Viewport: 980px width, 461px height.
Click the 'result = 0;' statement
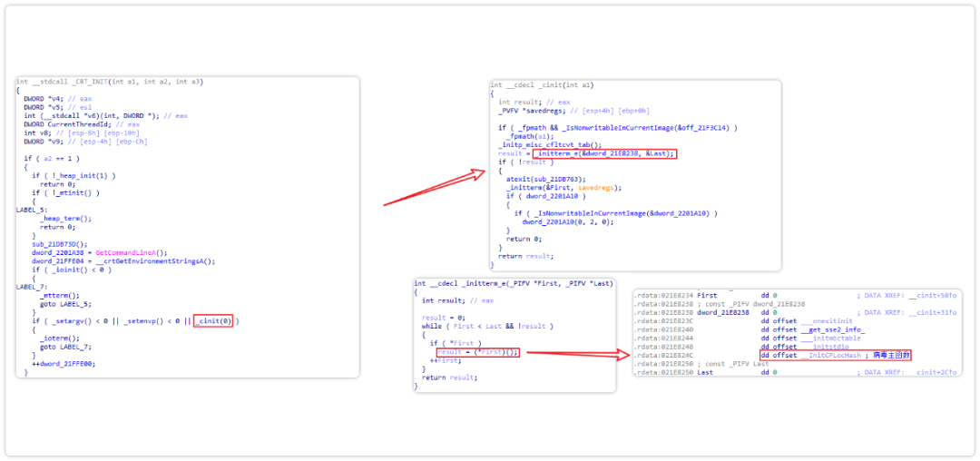point(443,318)
